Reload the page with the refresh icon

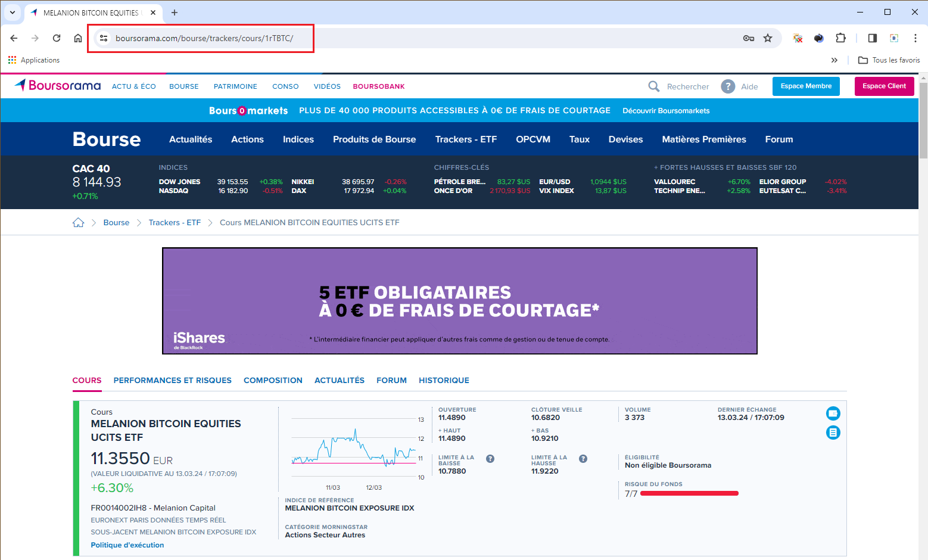coord(57,38)
